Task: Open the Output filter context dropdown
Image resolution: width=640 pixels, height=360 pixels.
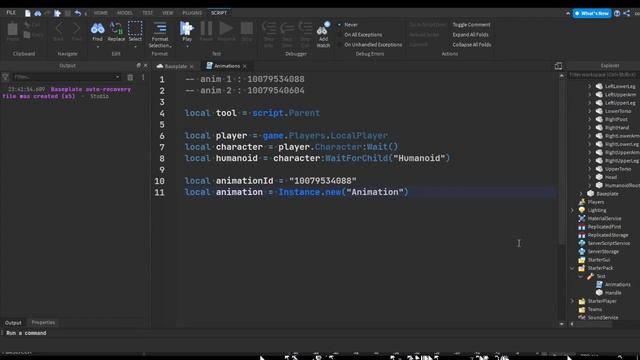Action: pos(118,77)
